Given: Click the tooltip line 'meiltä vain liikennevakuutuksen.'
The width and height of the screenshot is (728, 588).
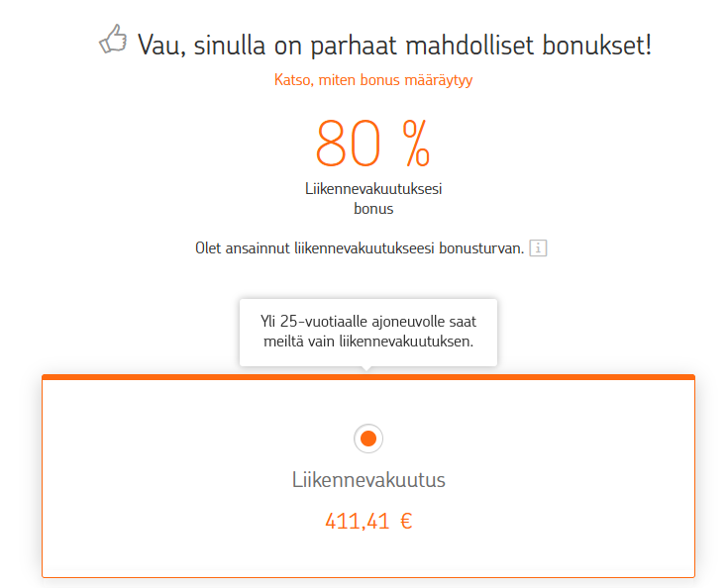Looking at the screenshot, I should tap(367, 342).
